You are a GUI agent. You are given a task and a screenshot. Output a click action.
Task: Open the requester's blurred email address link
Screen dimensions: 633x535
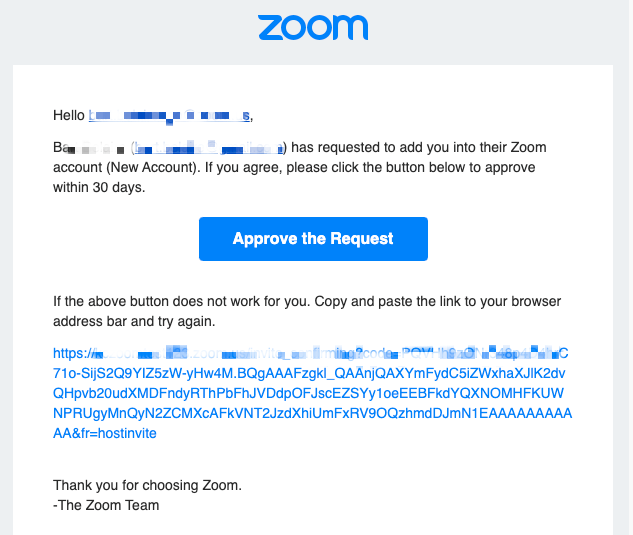(x=208, y=148)
